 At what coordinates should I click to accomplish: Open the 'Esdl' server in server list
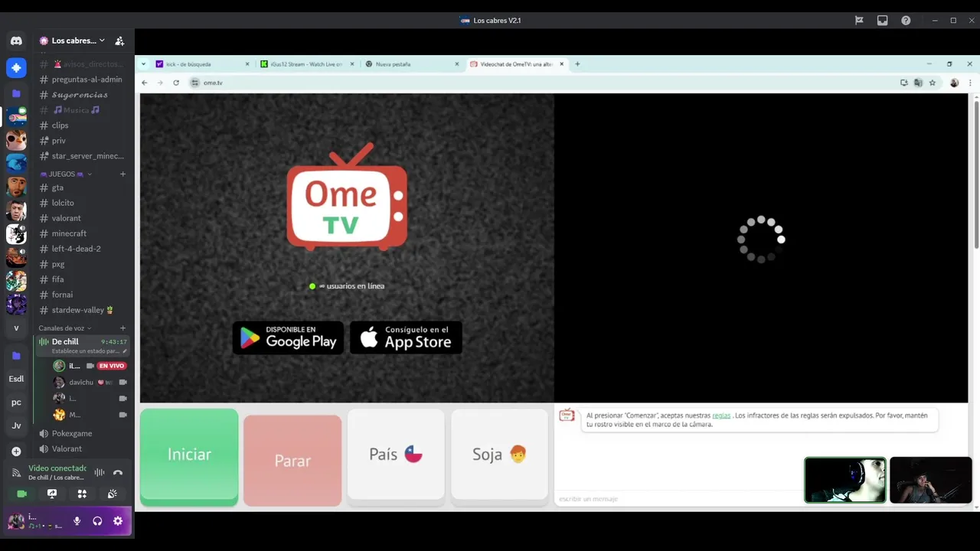tap(16, 379)
